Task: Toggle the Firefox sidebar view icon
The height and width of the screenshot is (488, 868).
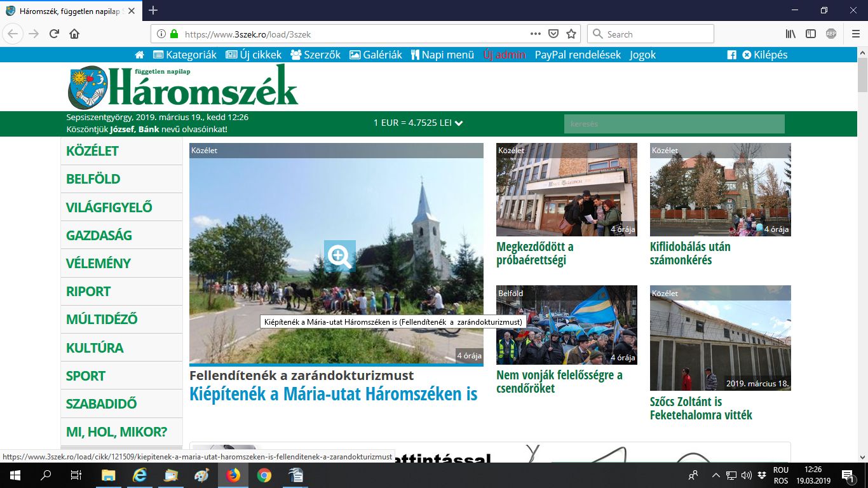Action: (811, 34)
